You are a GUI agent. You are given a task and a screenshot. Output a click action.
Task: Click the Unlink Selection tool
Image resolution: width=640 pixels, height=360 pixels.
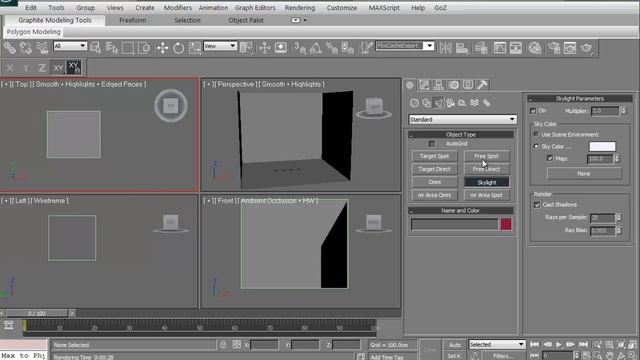[x=26, y=48]
